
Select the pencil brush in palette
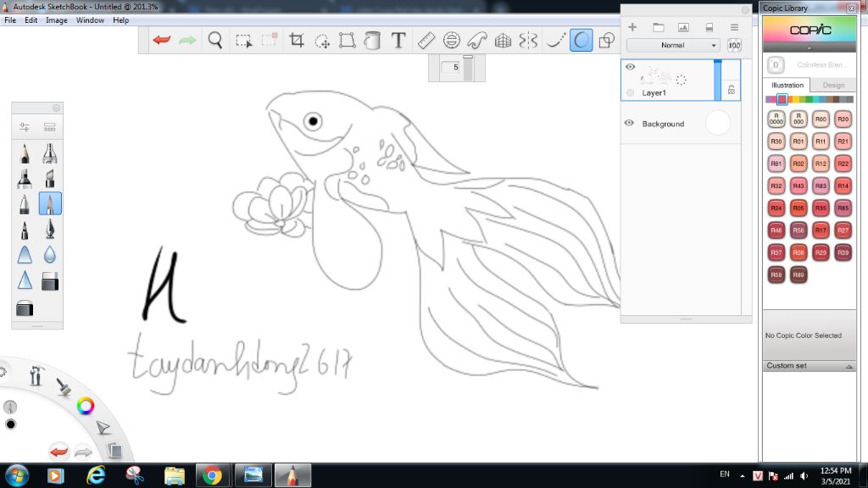tap(25, 153)
